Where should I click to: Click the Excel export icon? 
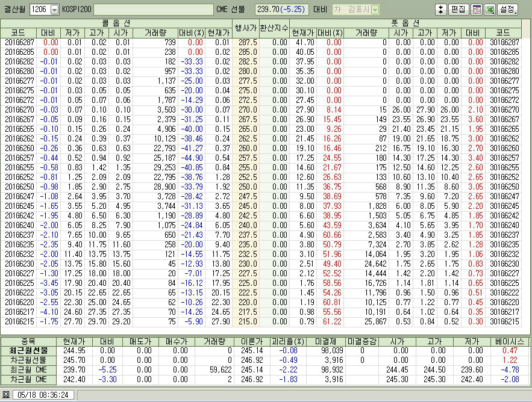pos(489,10)
